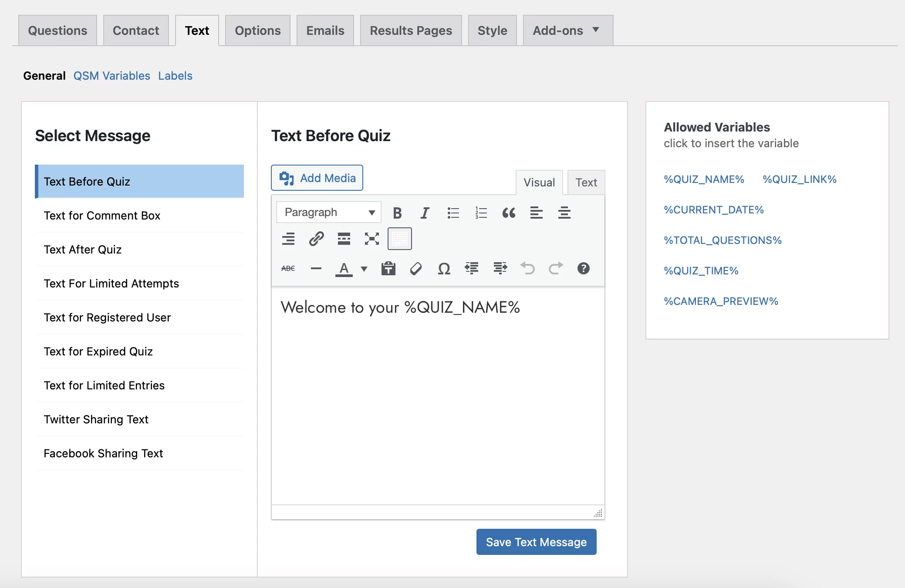Image resolution: width=905 pixels, height=588 pixels.
Task: Apply text color with A icon
Action: click(344, 268)
